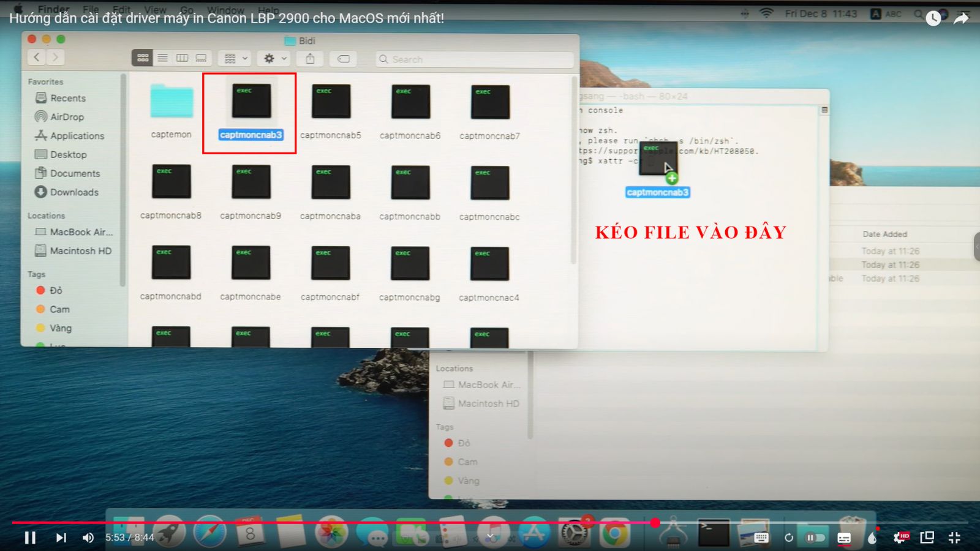Open System Preferences from the Dock
Screen dimensions: 980x551
(574, 532)
